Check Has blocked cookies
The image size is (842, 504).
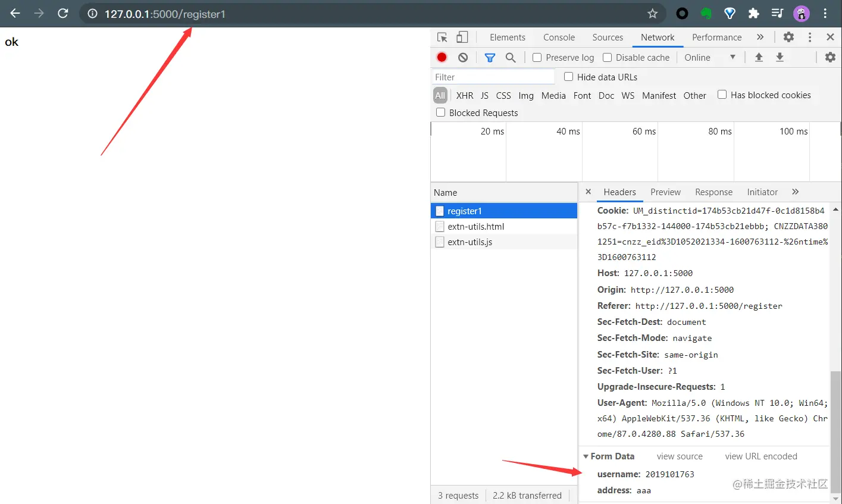pos(722,94)
